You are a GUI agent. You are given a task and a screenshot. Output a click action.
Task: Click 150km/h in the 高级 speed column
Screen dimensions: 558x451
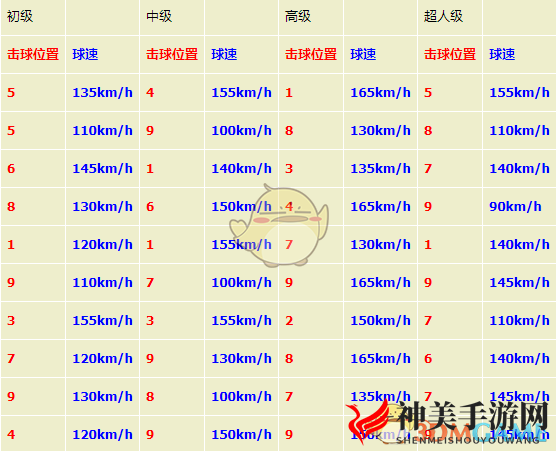380,320
